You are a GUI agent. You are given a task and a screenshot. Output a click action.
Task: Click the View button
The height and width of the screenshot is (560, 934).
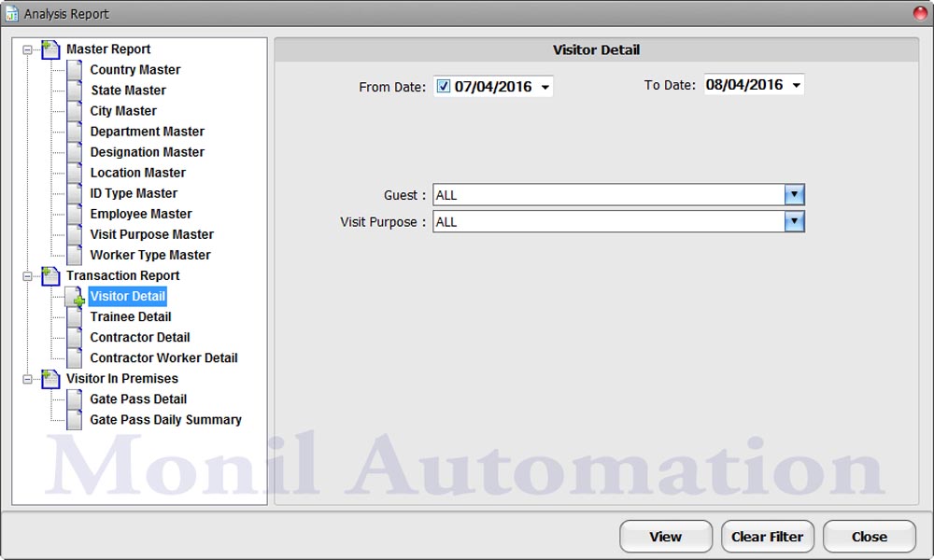coord(666,537)
